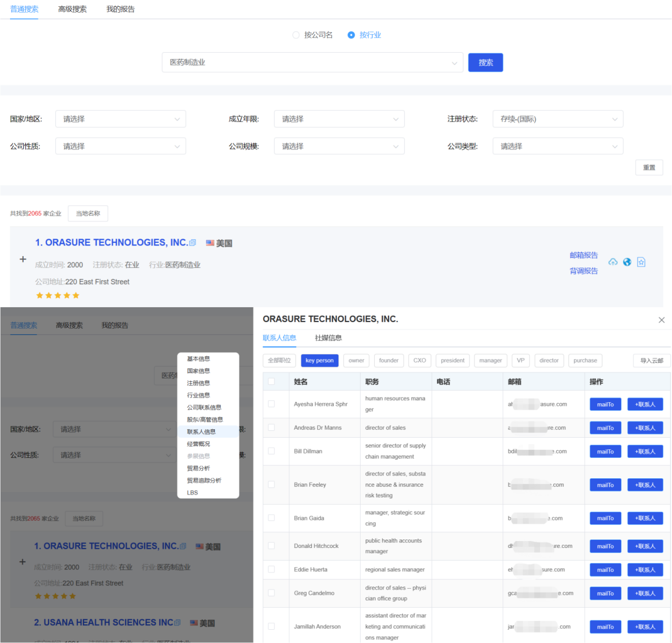Close the ORASURE contact panel

pyautogui.click(x=661, y=320)
